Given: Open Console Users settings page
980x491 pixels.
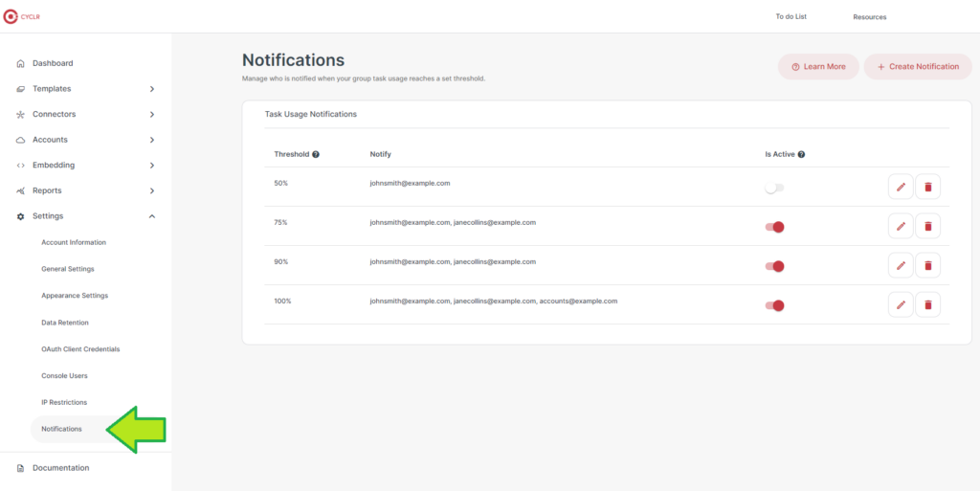Looking at the screenshot, I should click(x=64, y=376).
